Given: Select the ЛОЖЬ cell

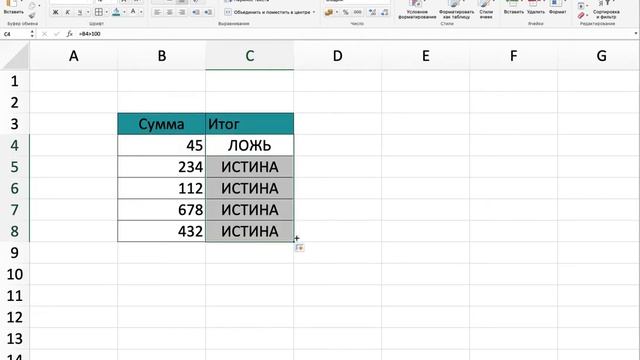Looking at the screenshot, I should click(x=249, y=145).
